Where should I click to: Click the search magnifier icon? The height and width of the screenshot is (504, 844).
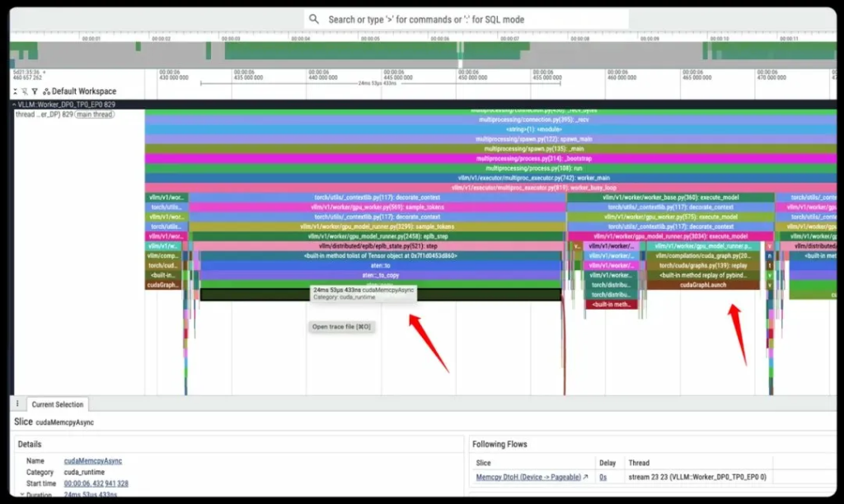(x=314, y=20)
